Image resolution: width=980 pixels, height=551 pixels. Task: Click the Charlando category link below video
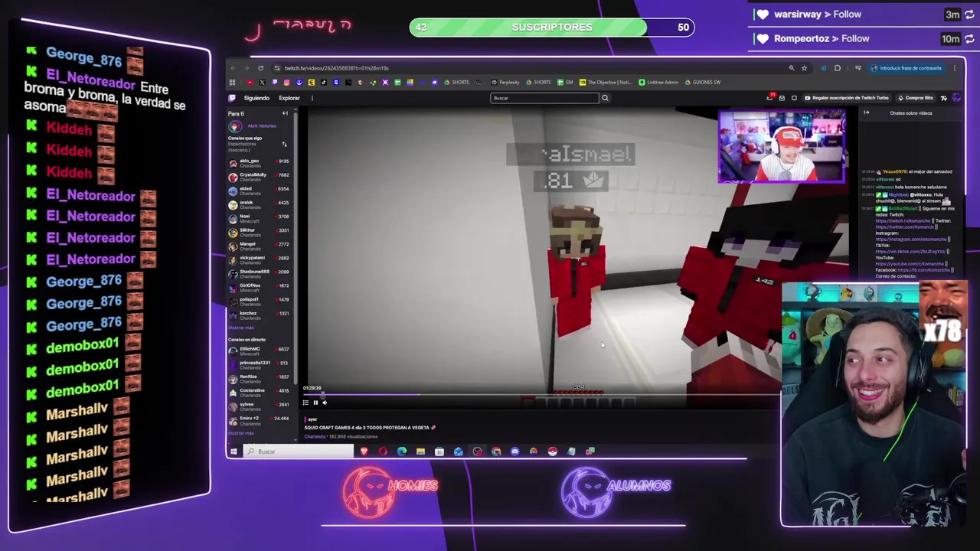coord(315,436)
